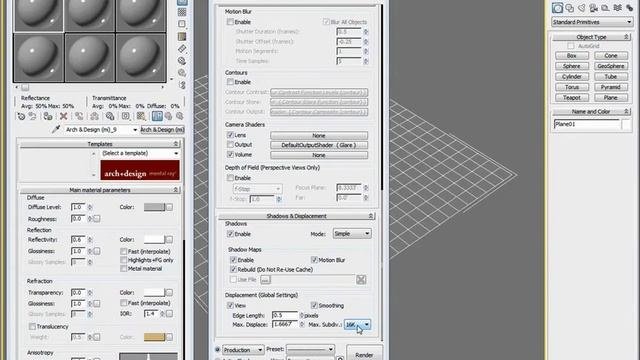This screenshot has width=640, height=360.
Task: Toggle Shadow Maps Motion Blur checkbox
Action: click(314, 260)
